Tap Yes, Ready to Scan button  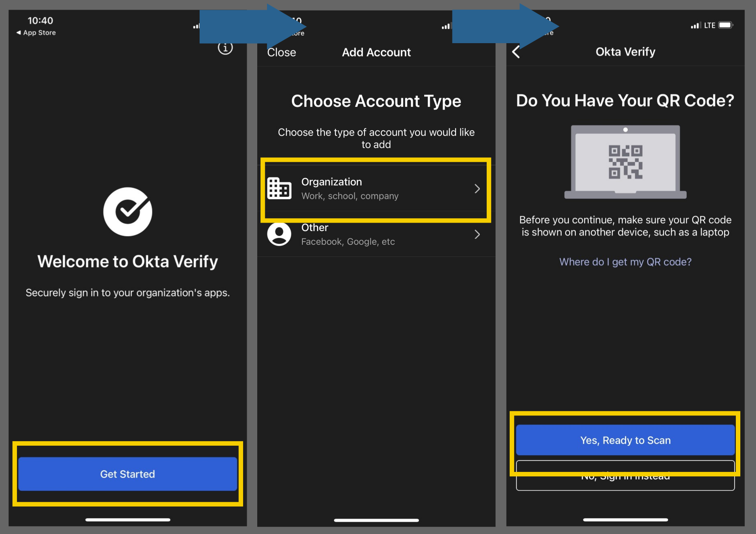(x=625, y=440)
